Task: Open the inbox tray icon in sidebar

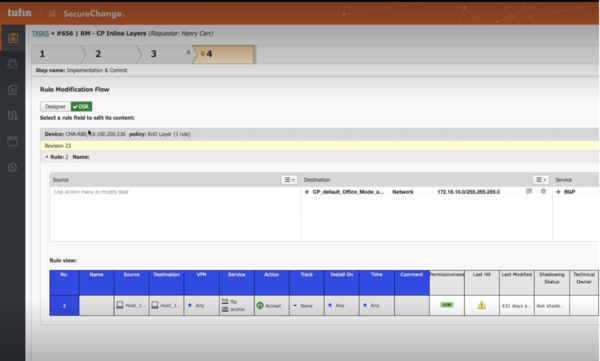Action: coord(13,64)
